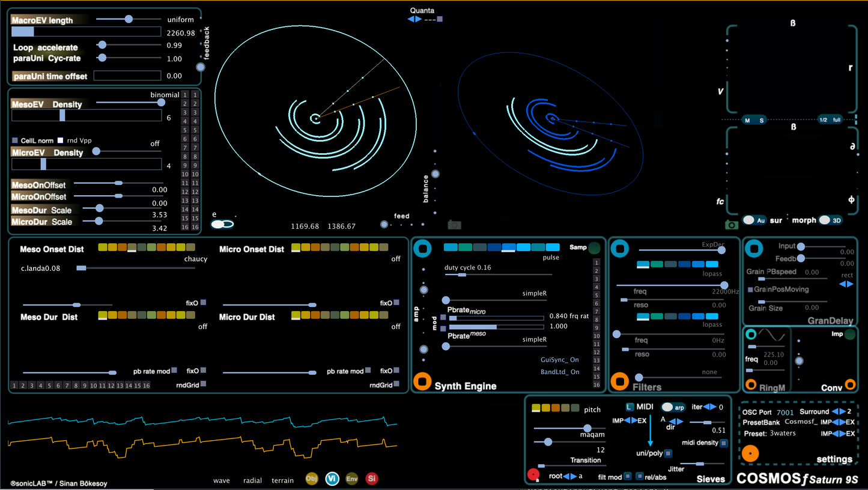This screenshot has height=490, width=868.
Task: Toggle the uni/poly checkbox
Action: point(668,453)
